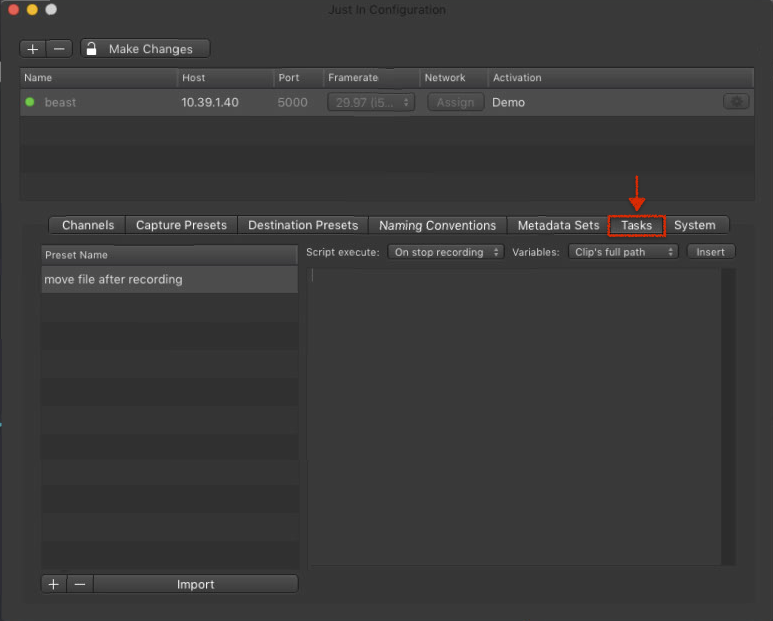Go to Naming Conventions tab
Image resolution: width=773 pixels, height=621 pixels.
(438, 225)
